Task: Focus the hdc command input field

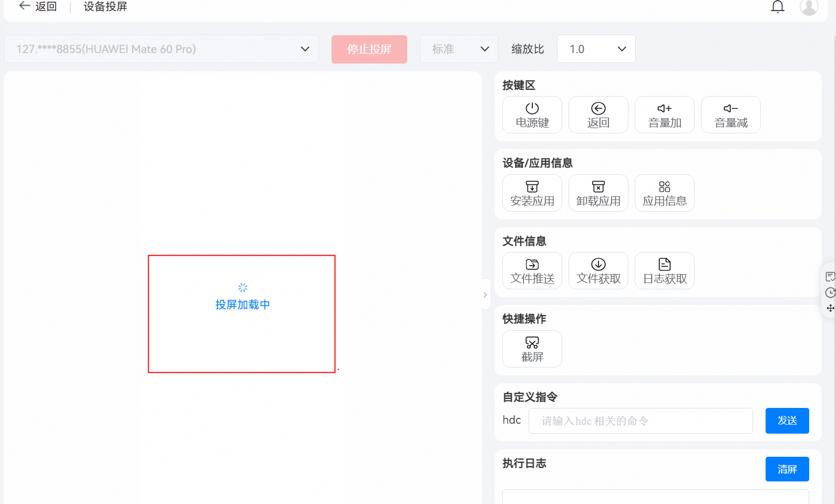Action: tap(640, 421)
